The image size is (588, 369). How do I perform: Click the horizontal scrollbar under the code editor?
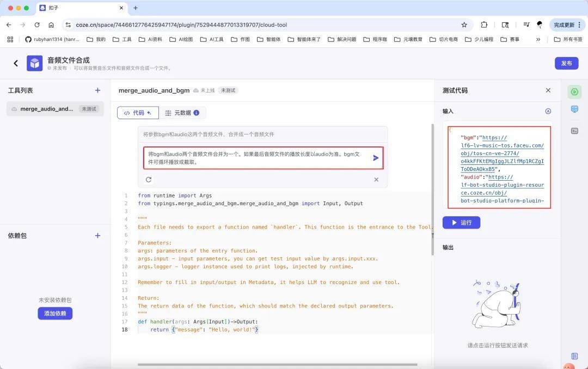pyautogui.click(x=277, y=365)
